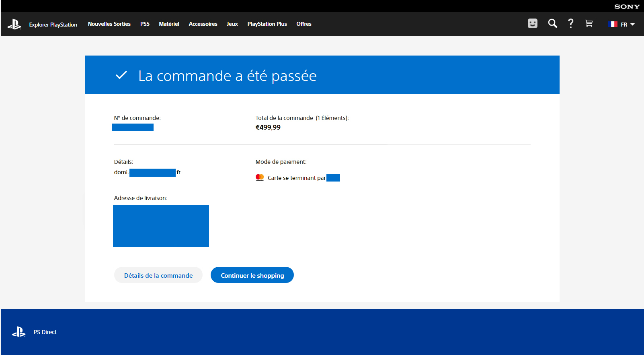Image resolution: width=644 pixels, height=355 pixels.
Task: Open the shopping cart icon
Action: [589, 23]
